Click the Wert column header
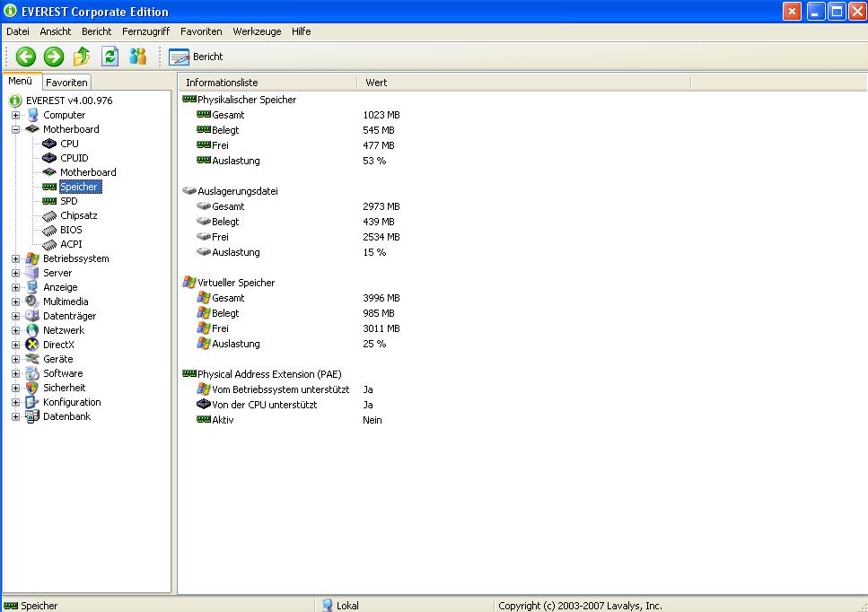Image resolution: width=868 pixels, height=612 pixels. pos(523,83)
